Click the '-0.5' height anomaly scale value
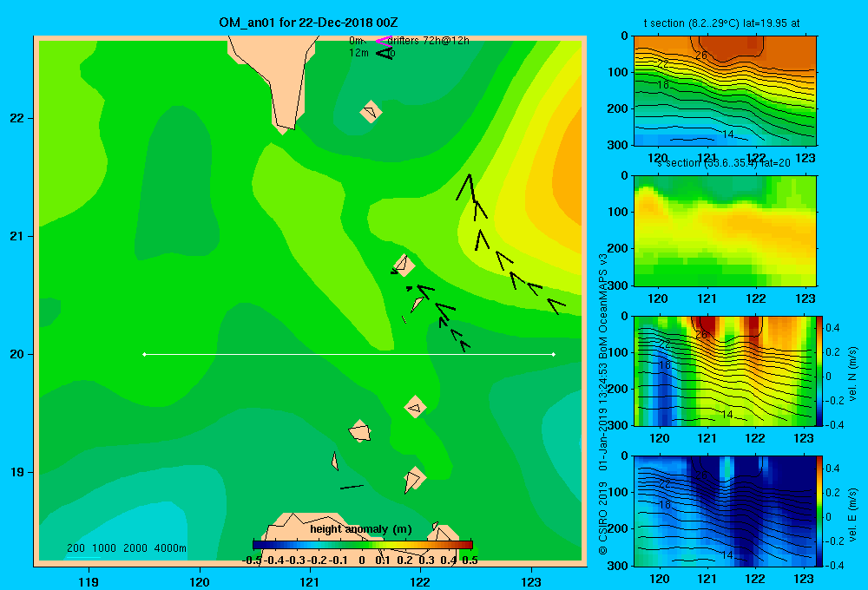Viewport: 868px width, 590px height. [x=252, y=560]
